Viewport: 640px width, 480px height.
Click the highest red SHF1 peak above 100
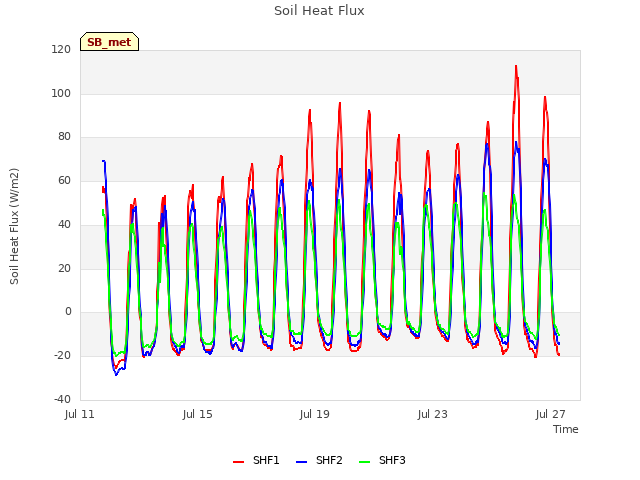(516, 66)
